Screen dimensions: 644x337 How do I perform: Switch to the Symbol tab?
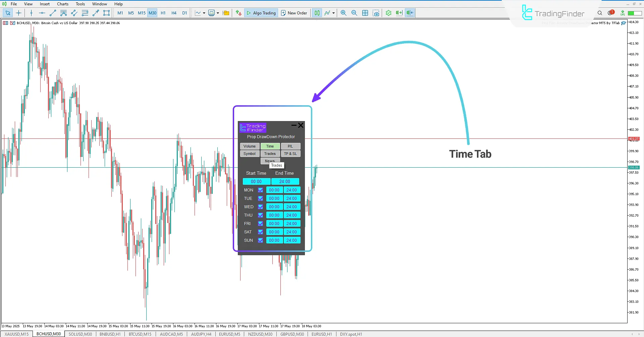point(250,154)
